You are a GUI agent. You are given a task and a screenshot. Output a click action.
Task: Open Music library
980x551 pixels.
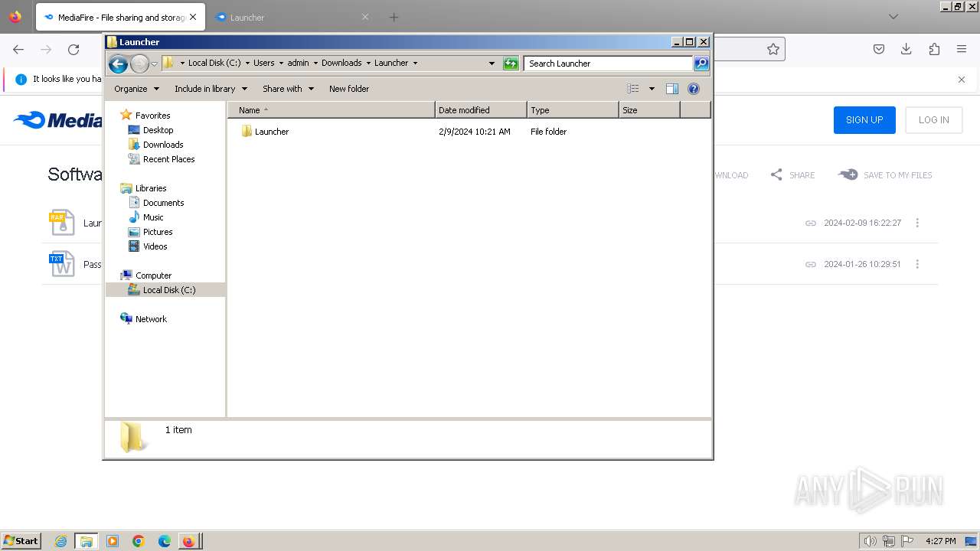(x=153, y=217)
